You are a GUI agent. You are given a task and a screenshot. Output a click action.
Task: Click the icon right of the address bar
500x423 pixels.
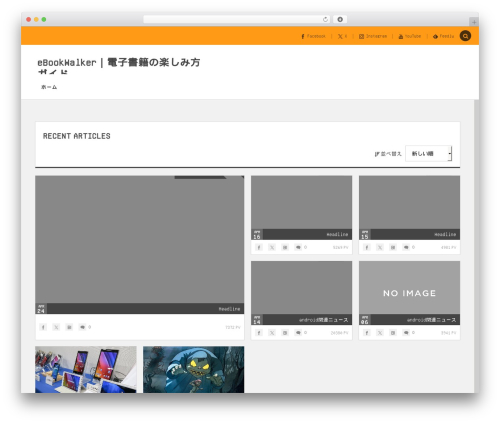[340, 19]
